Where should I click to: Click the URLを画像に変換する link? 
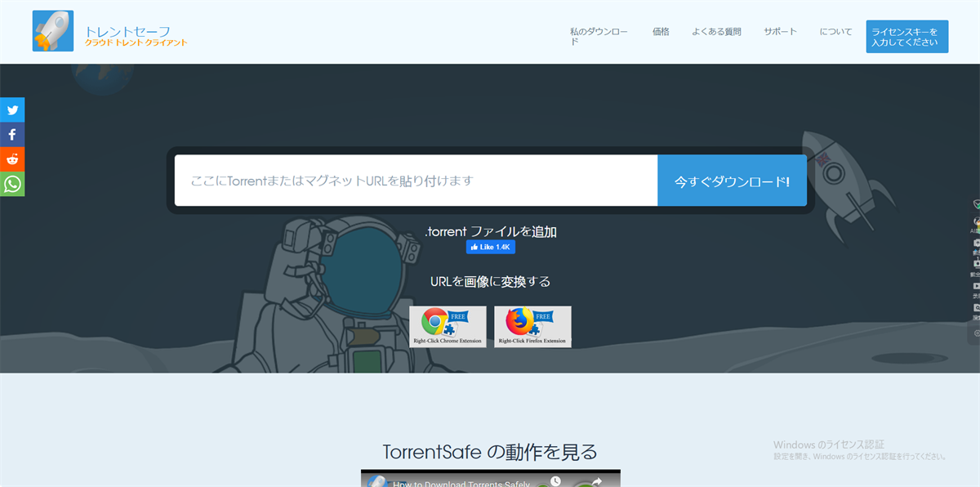[490, 282]
